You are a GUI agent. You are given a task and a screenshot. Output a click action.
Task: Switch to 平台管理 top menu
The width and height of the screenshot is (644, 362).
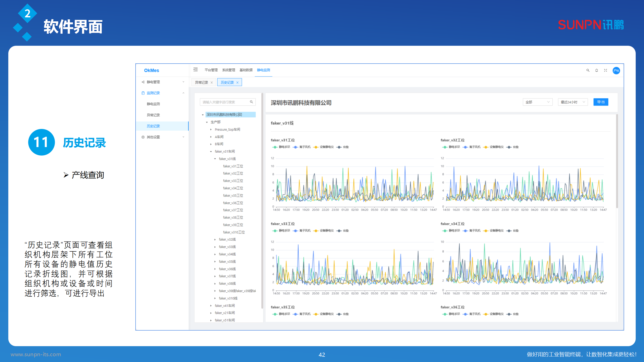point(211,70)
